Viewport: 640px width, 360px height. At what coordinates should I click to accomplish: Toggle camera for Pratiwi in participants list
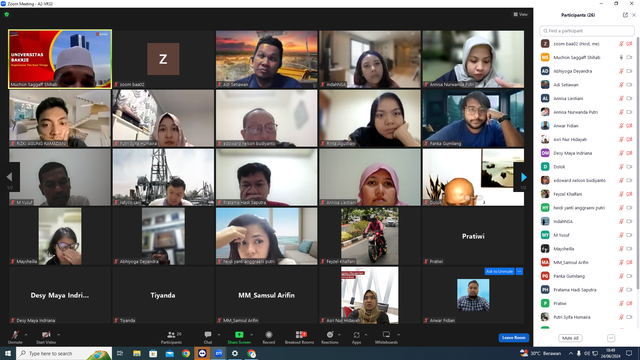click(x=629, y=303)
